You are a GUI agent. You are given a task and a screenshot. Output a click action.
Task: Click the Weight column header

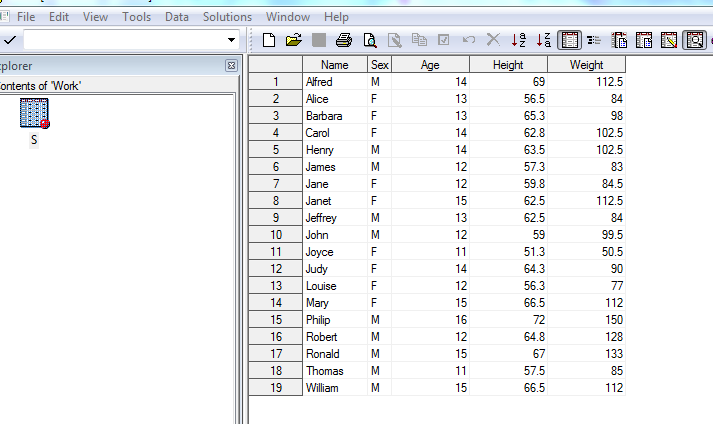pyautogui.click(x=586, y=65)
